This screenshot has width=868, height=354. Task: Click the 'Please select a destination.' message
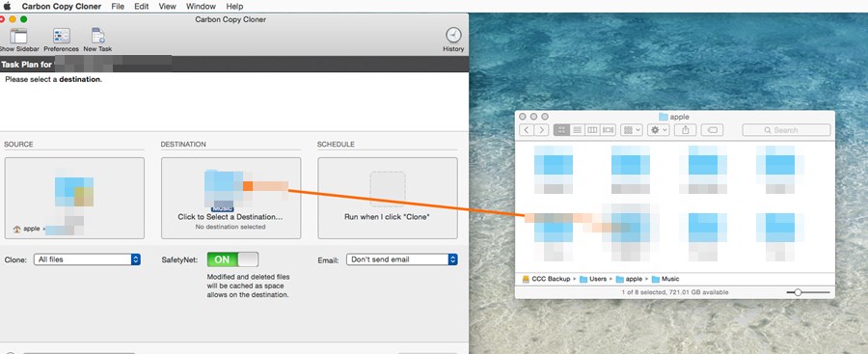tap(54, 79)
